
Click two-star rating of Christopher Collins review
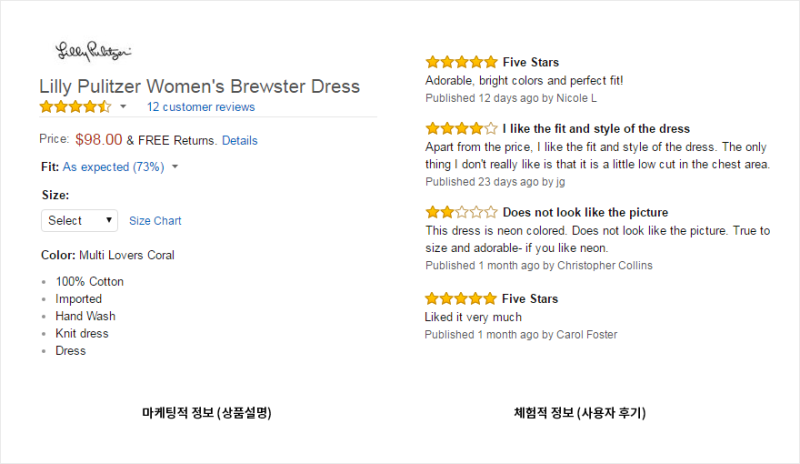point(461,212)
